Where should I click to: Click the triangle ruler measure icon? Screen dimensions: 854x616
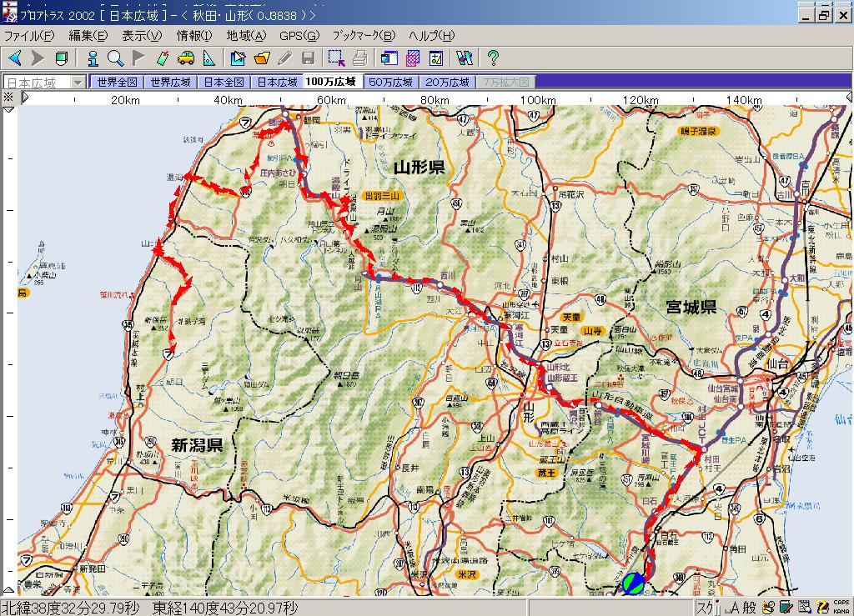[208, 58]
